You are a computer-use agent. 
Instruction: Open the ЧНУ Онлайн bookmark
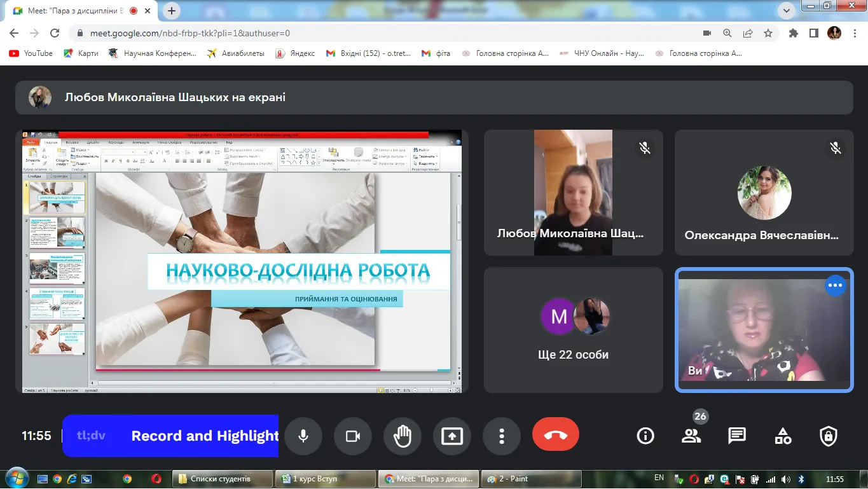click(x=602, y=53)
